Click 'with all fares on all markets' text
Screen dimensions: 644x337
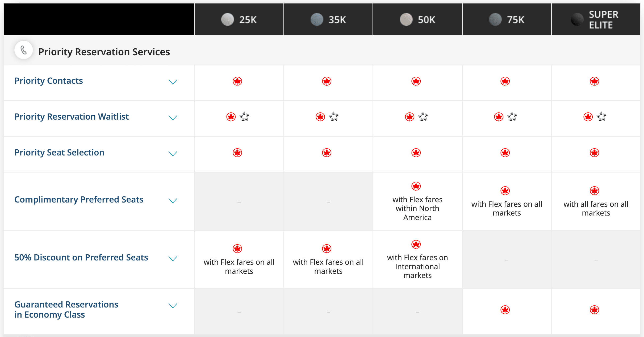pos(596,208)
